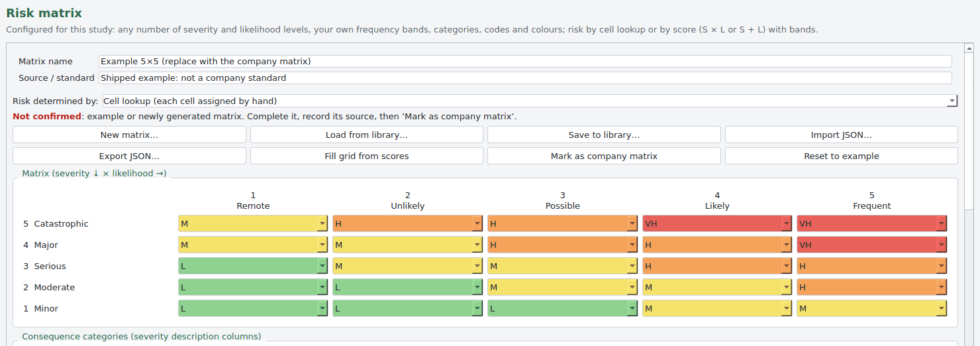
Task: Open Minor / Remote cell dropdown
Action: (253, 308)
